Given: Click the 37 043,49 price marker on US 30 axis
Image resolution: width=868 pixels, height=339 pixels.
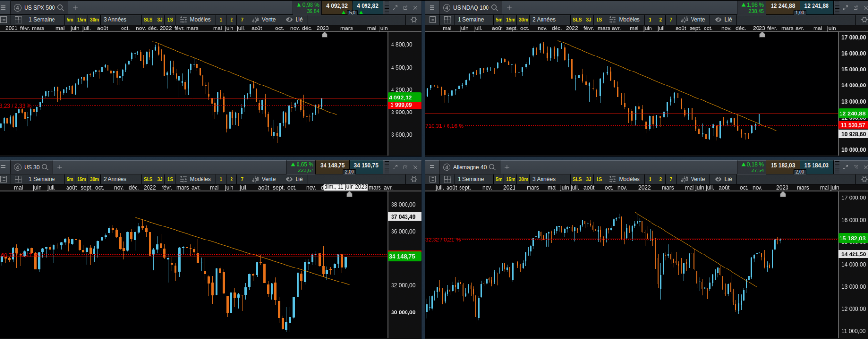Looking at the screenshot, I should pyautogui.click(x=405, y=217).
